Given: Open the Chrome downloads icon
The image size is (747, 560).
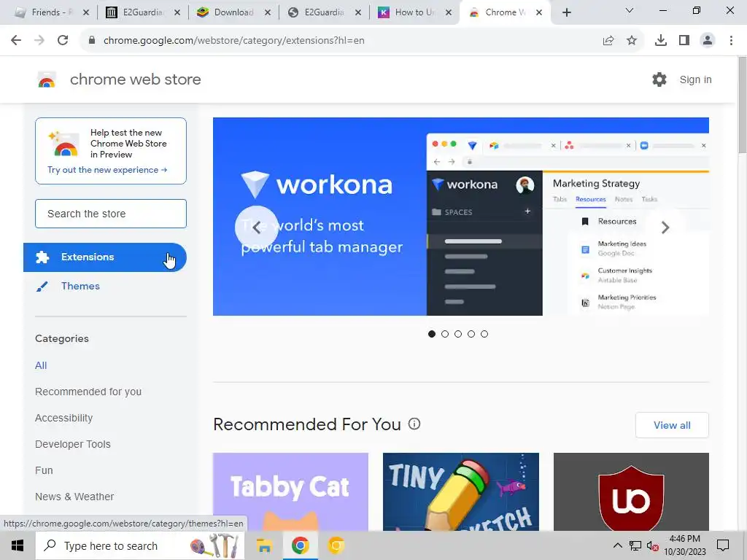Looking at the screenshot, I should click(661, 41).
